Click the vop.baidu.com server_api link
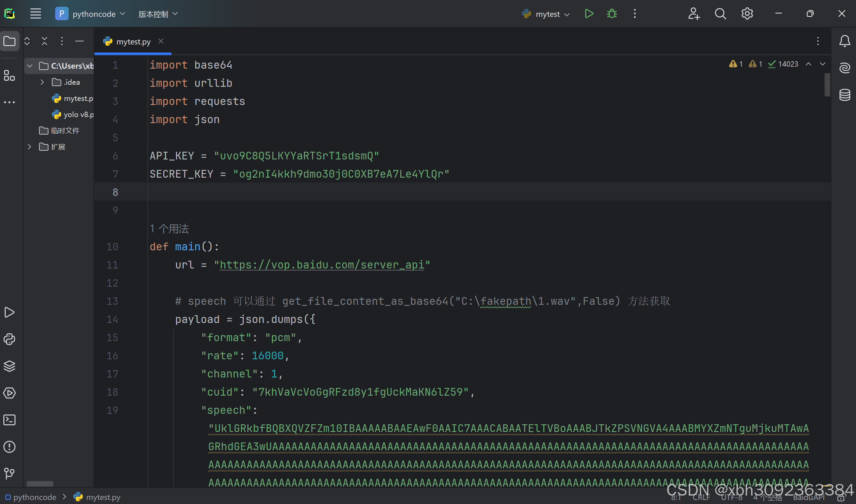856x504 pixels. tap(322, 265)
